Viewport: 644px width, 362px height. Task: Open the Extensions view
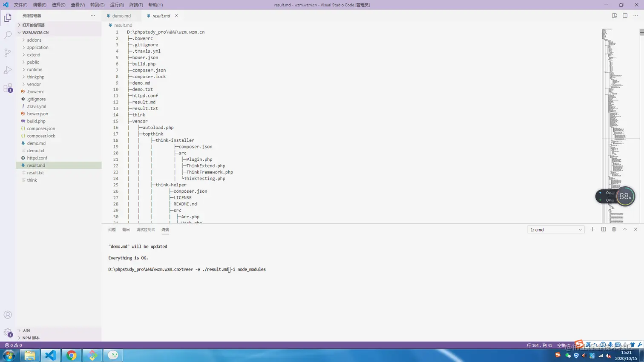point(8,88)
